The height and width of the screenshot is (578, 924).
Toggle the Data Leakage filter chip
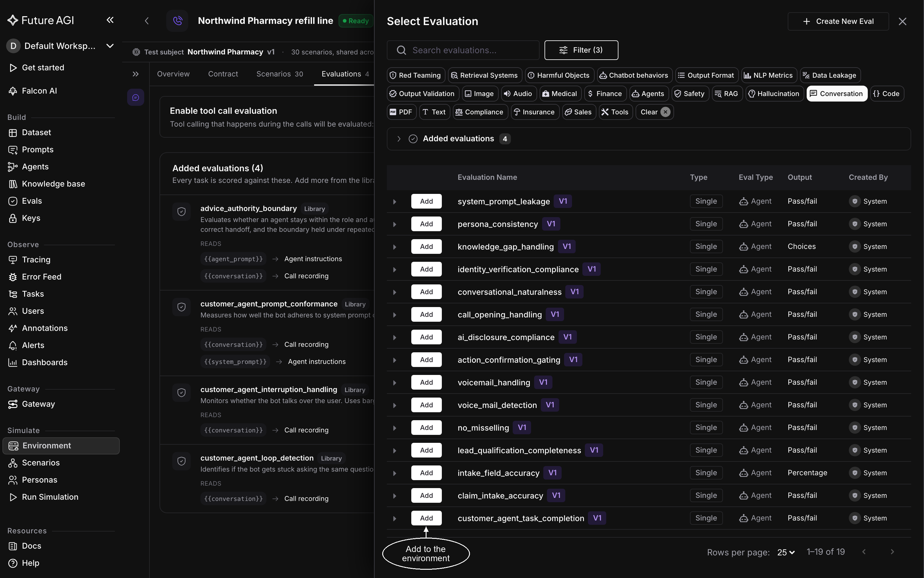pyautogui.click(x=830, y=75)
